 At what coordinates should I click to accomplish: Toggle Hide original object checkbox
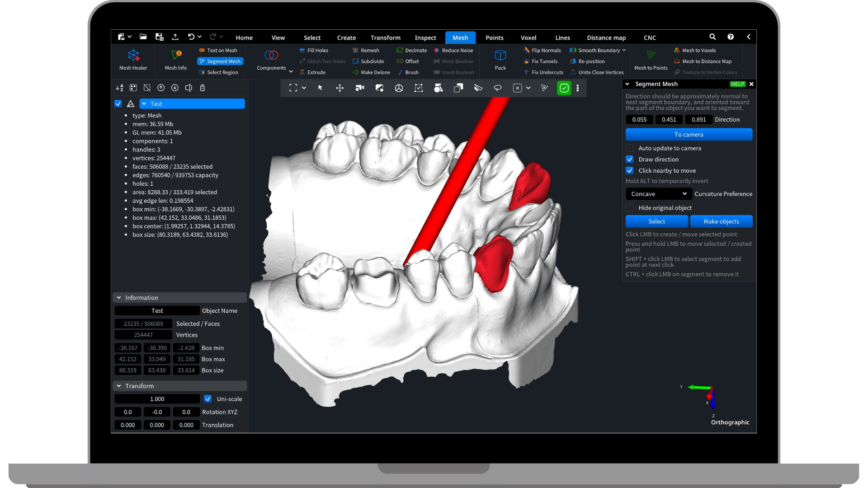click(x=629, y=208)
